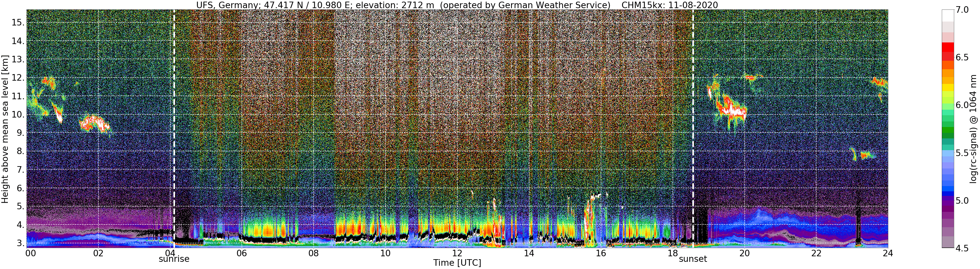Click the colorbar tick label '6.5'
The width and height of the screenshot is (980, 269).
point(962,57)
